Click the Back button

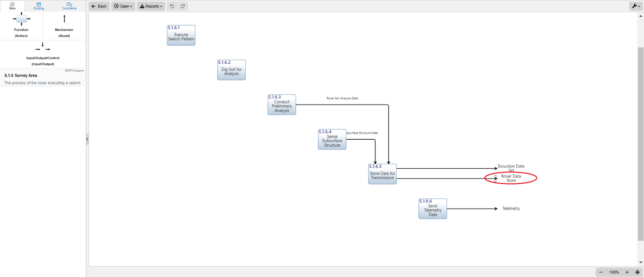[x=99, y=6]
